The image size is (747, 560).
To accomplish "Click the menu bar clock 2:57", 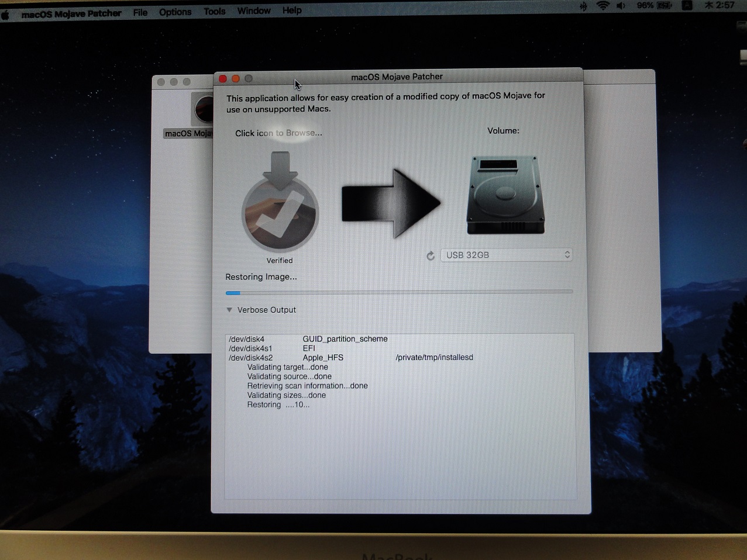I will pyautogui.click(x=720, y=5).
